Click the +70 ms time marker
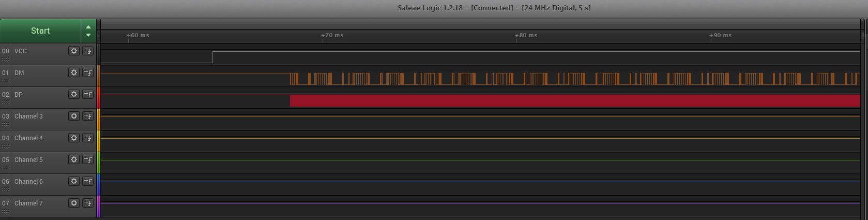This screenshot has width=868, height=220. (332, 35)
